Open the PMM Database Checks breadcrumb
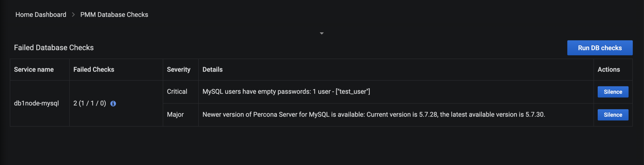 (114, 15)
